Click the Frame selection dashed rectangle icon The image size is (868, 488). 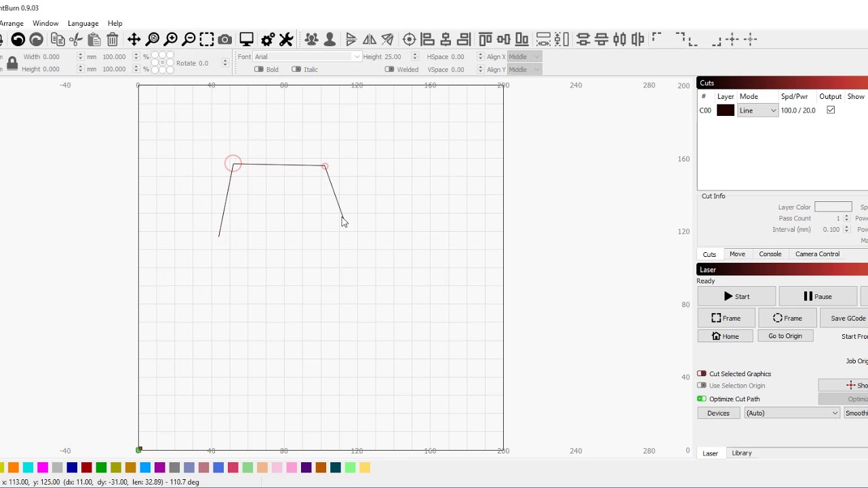[x=207, y=40]
